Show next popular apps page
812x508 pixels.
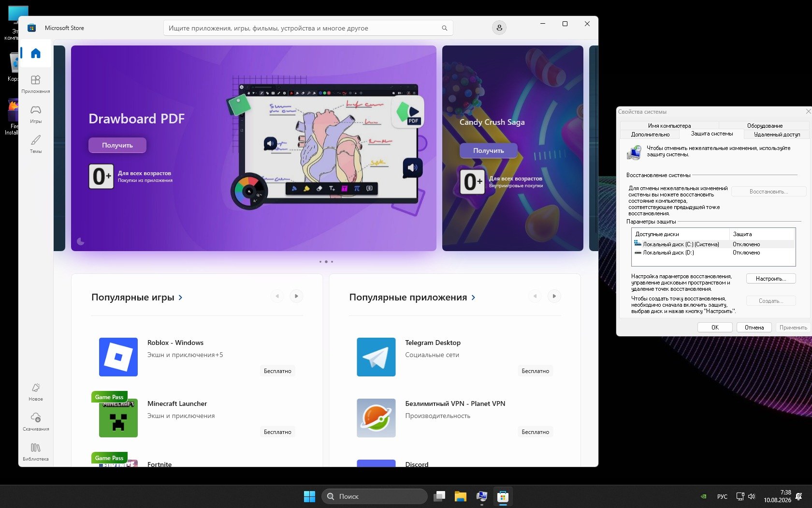point(554,296)
